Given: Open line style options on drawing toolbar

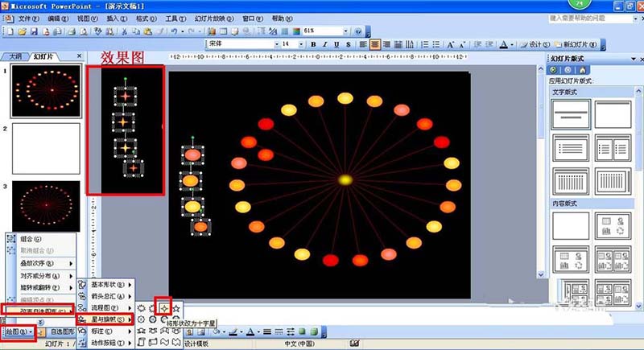Looking at the screenshot, I should click(267, 331).
